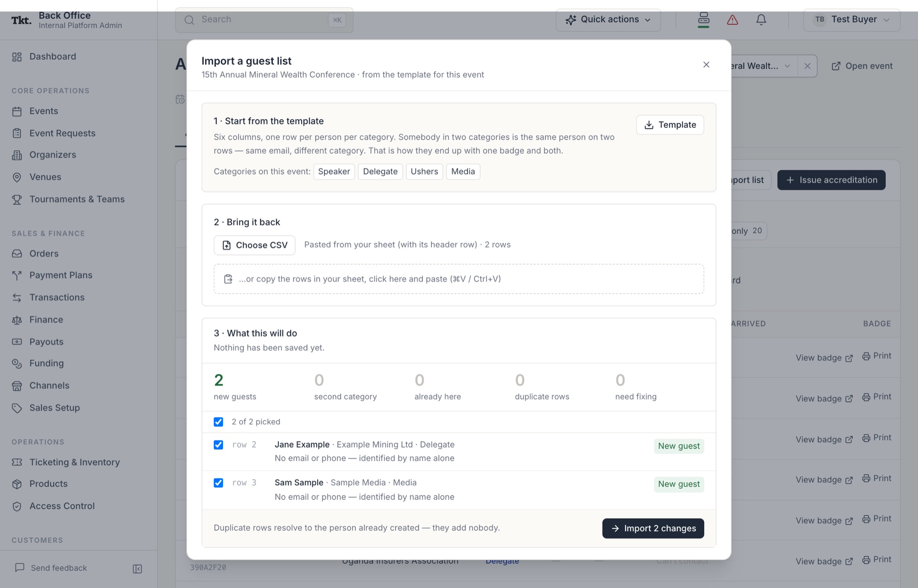
Task: Click the Import 2 changes button
Action: coord(653,528)
